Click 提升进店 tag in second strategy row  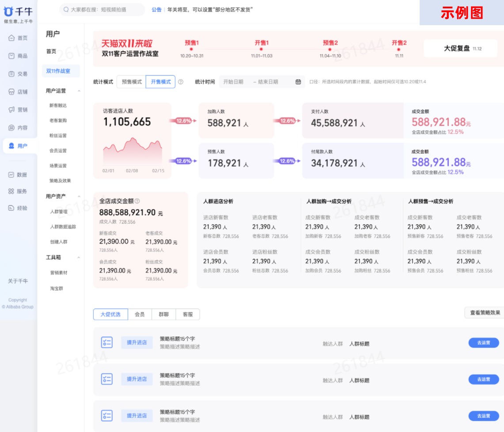pyautogui.click(x=137, y=379)
